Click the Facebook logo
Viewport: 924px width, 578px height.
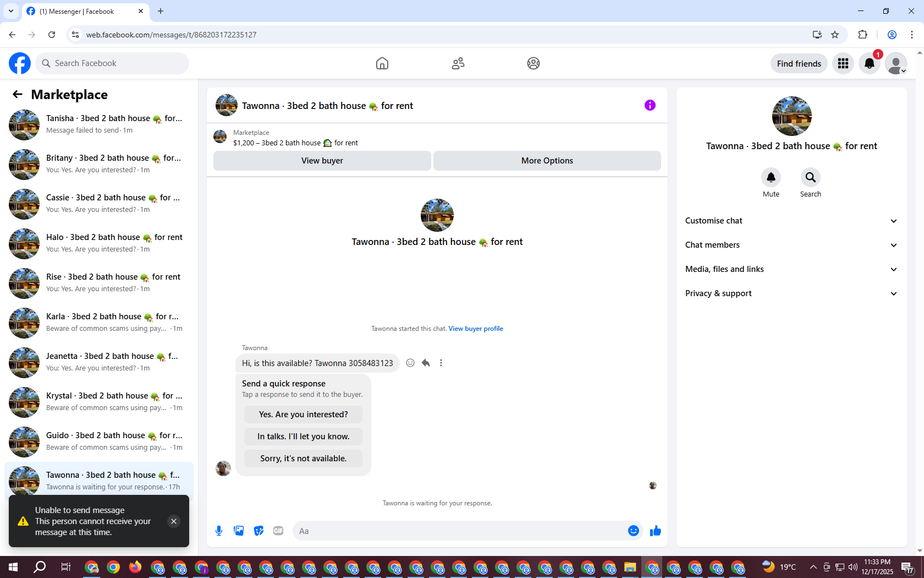click(x=20, y=63)
